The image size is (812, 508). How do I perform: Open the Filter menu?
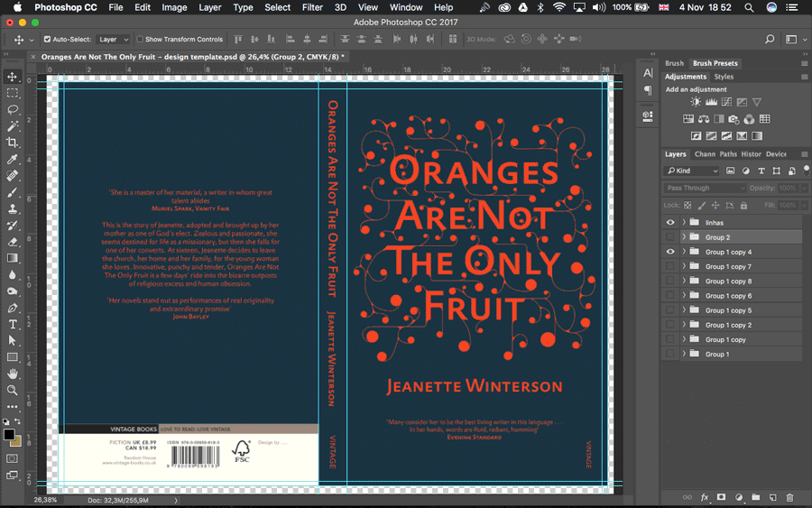pyautogui.click(x=312, y=7)
